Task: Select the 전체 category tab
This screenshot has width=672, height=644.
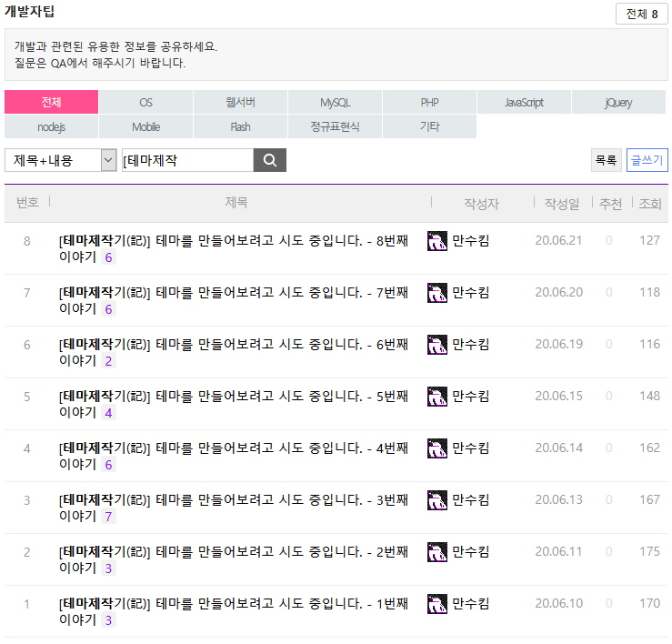Action: (51, 102)
